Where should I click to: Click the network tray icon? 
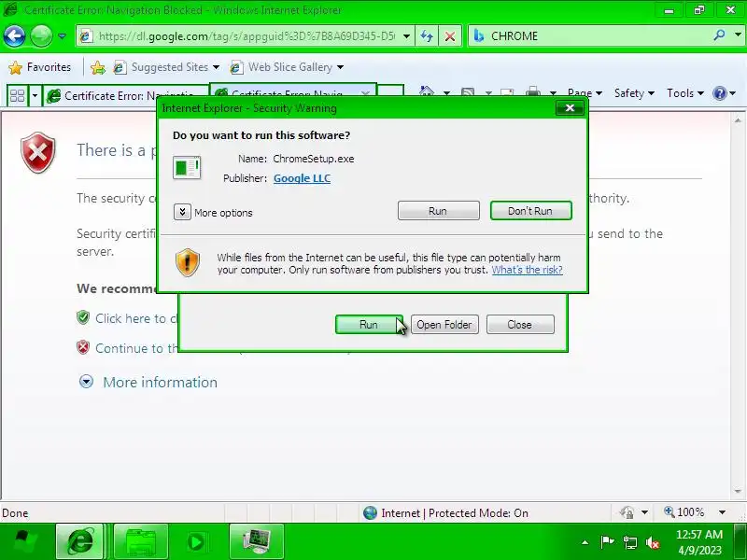point(629,542)
